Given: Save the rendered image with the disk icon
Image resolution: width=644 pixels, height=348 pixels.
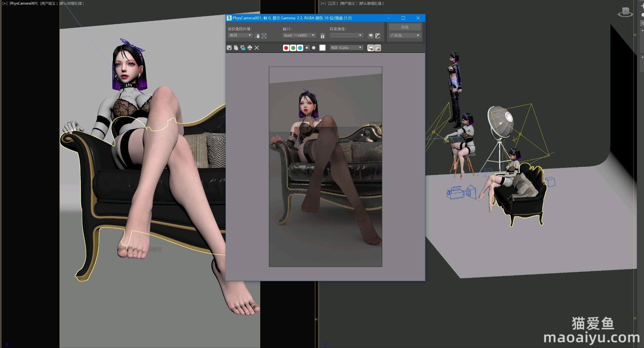Looking at the screenshot, I should (229, 48).
